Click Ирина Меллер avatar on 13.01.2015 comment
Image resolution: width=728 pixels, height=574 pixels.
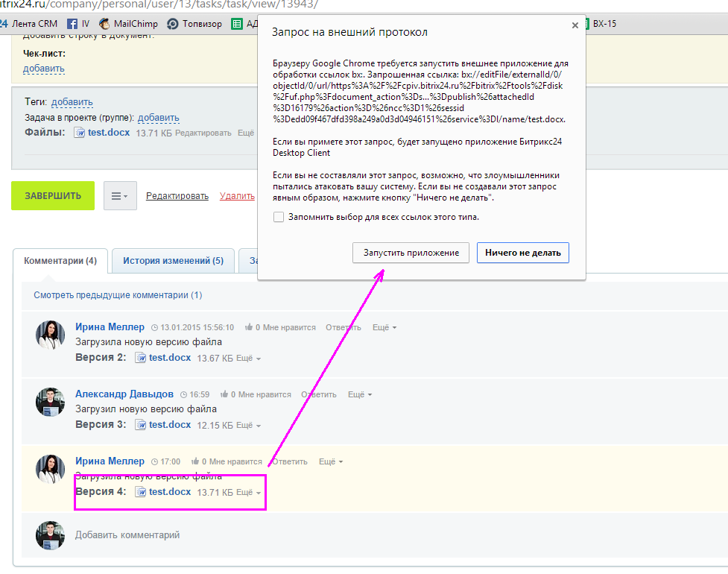[x=50, y=335]
